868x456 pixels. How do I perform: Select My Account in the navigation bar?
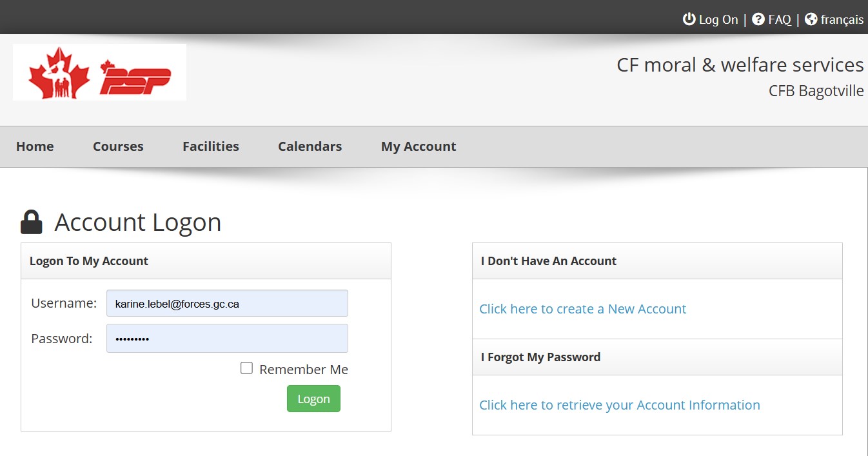[x=419, y=146]
